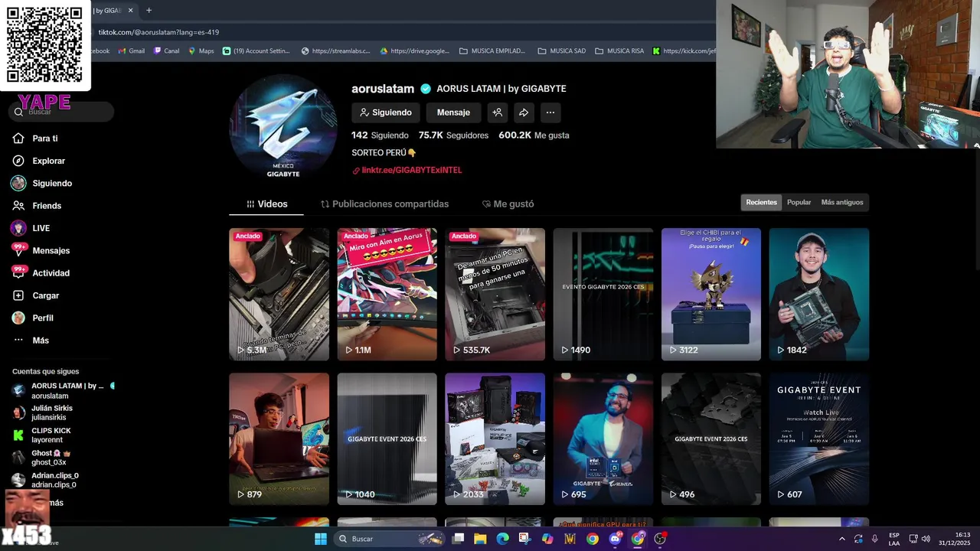
Task: Open pinned video with 1.1M views
Action: point(387,294)
